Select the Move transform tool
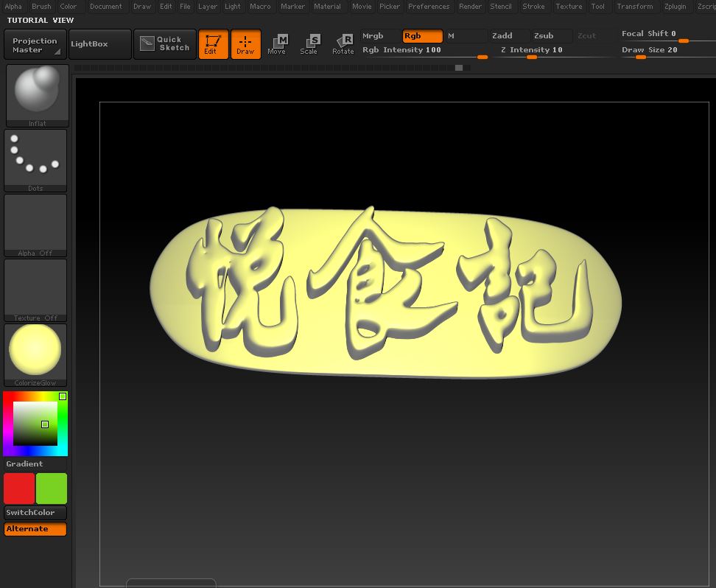 coord(277,44)
